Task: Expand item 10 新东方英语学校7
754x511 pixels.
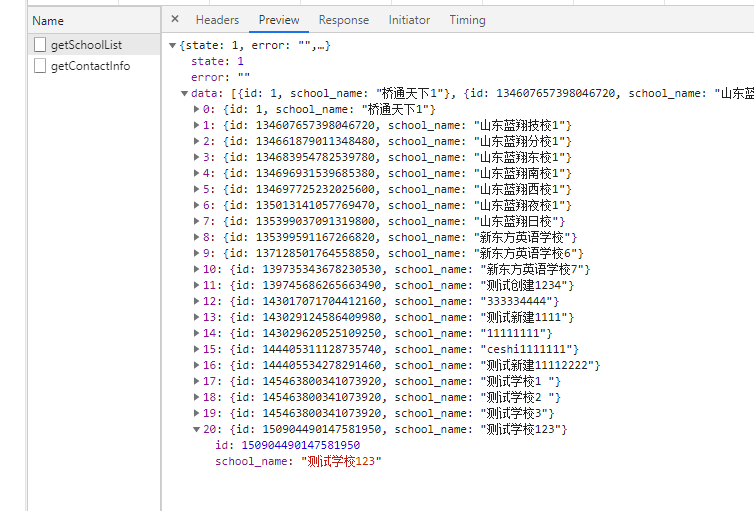Action: tap(196, 269)
